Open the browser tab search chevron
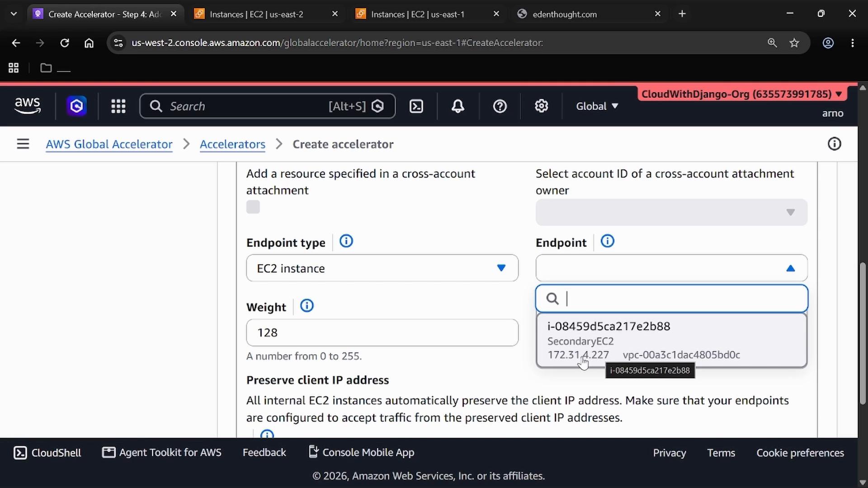The width and height of the screenshot is (868, 488). click(x=14, y=14)
